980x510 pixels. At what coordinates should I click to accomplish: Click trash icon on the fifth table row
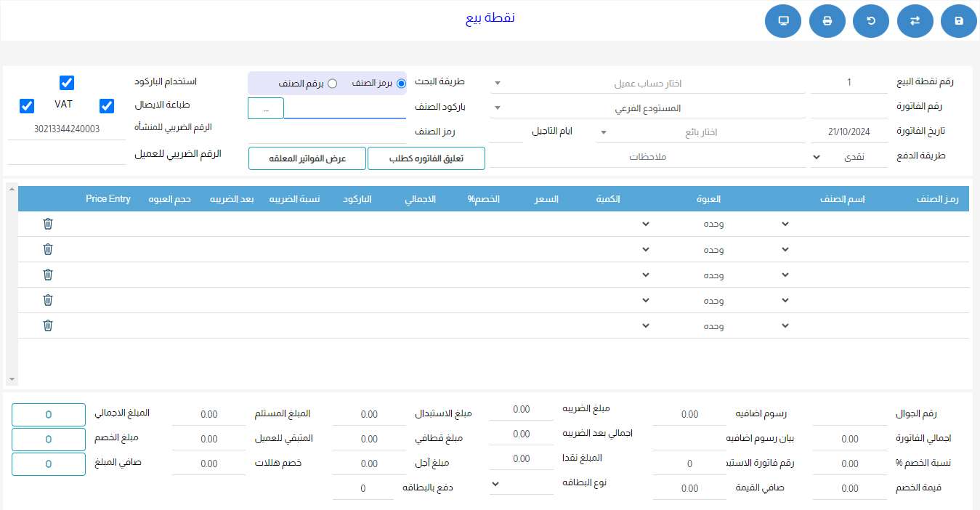[48, 325]
